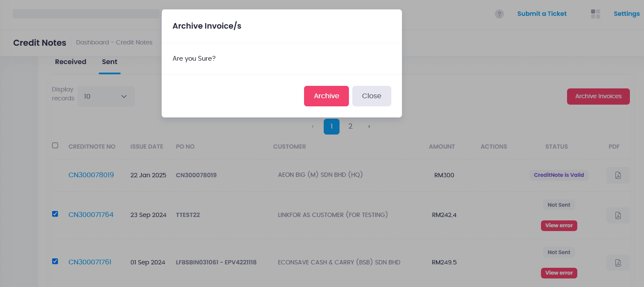Open the Submit a Ticket link
The width and height of the screenshot is (644, 287).
[542, 14]
